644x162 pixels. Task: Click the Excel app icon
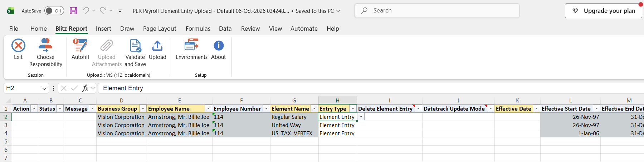10,11
